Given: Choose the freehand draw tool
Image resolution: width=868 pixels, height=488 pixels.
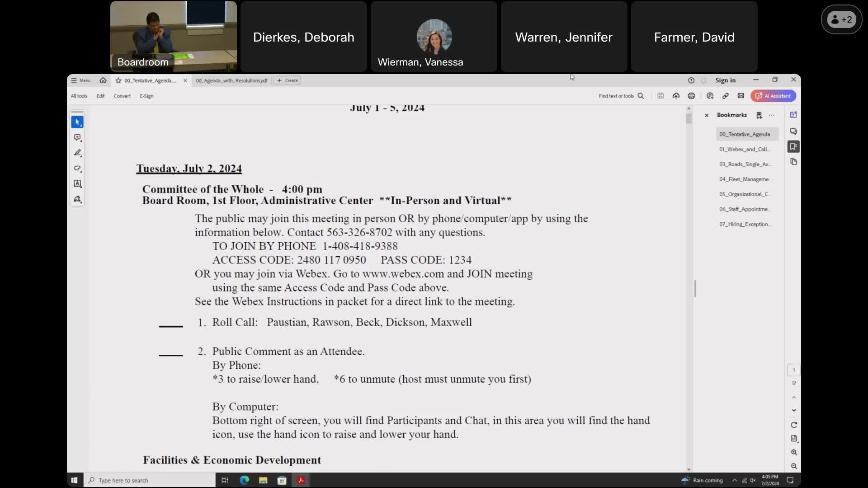Looking at the screenshot, I should (77, 168).
